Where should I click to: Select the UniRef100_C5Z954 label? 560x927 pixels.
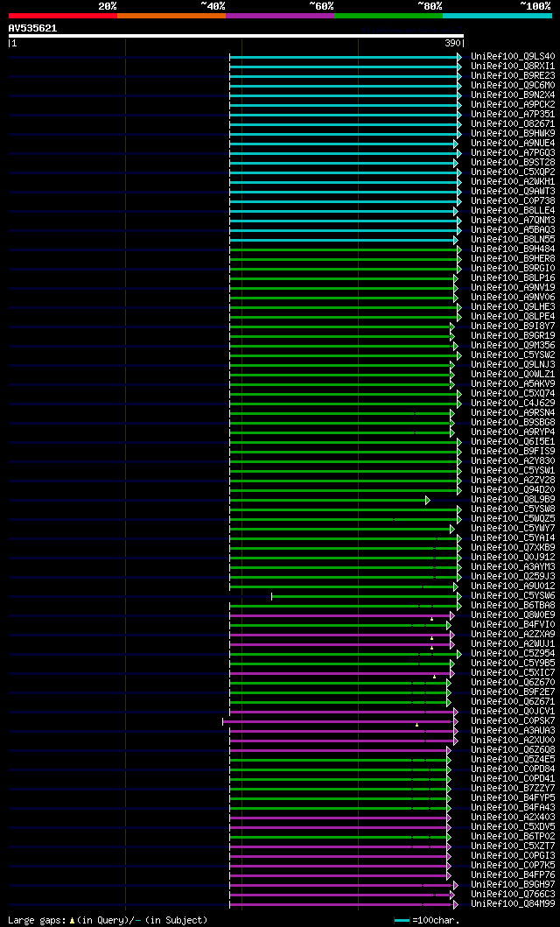click(514, 654)
